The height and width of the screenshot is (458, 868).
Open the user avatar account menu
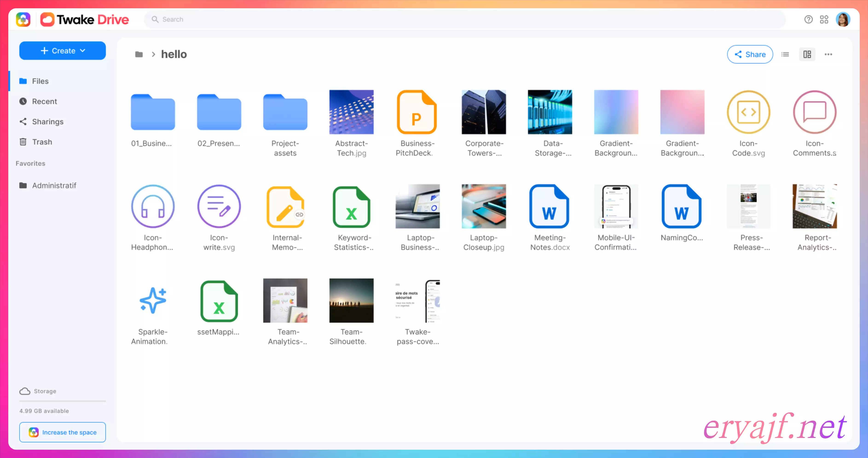tap(843, 20)
